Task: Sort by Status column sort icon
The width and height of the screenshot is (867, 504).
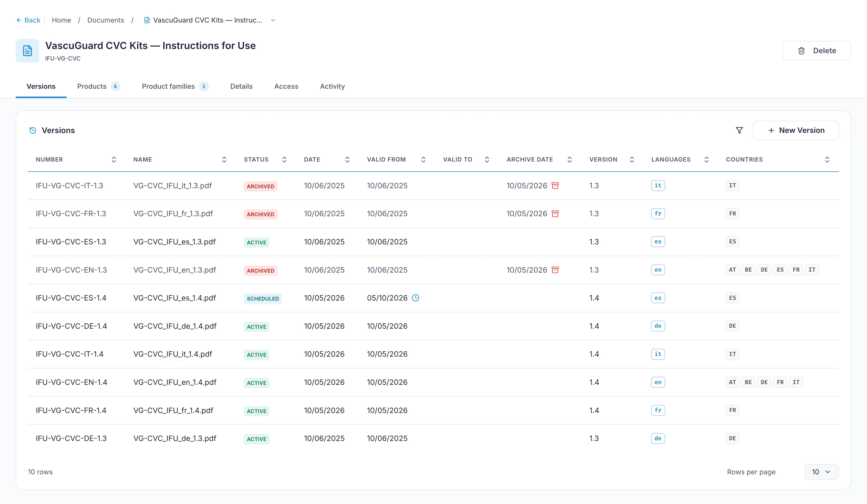Action: 284,160
